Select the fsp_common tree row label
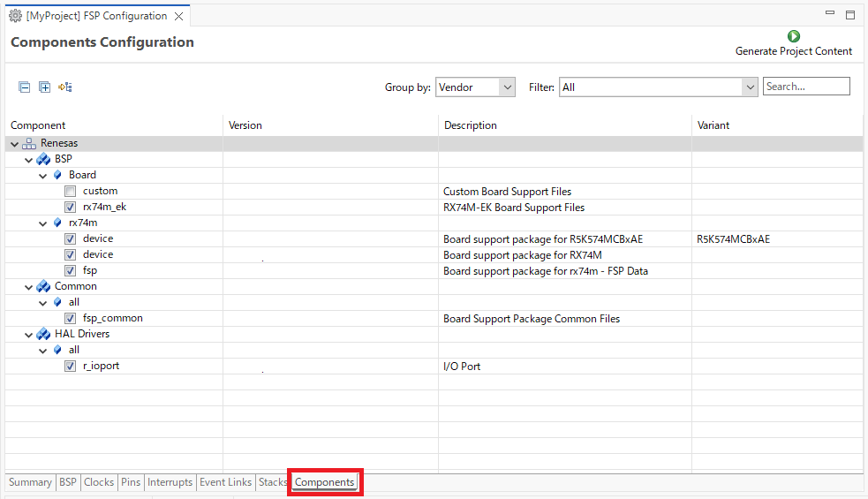Screen dimensions: 868x499 pyautogui.click(x=113, y=319)
